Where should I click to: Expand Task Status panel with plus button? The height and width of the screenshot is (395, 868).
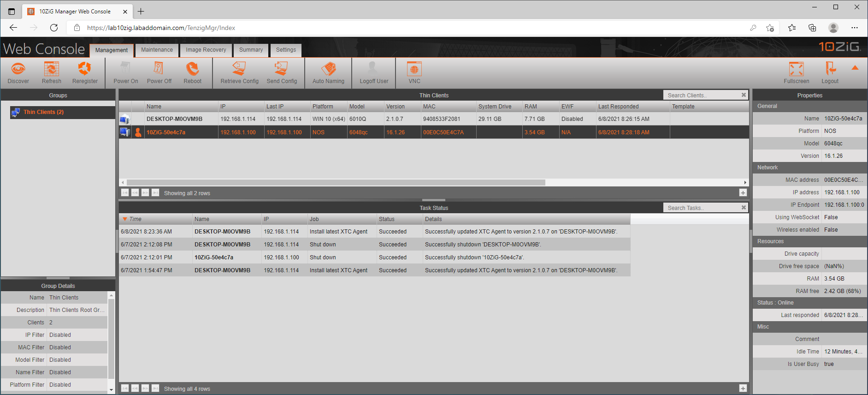[743, 389]
